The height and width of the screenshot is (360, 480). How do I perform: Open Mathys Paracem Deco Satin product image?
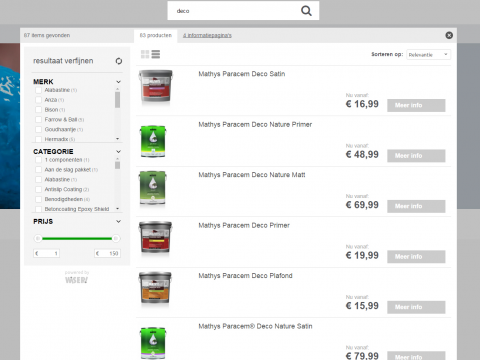pyautogui.click(x=155, y=86)
